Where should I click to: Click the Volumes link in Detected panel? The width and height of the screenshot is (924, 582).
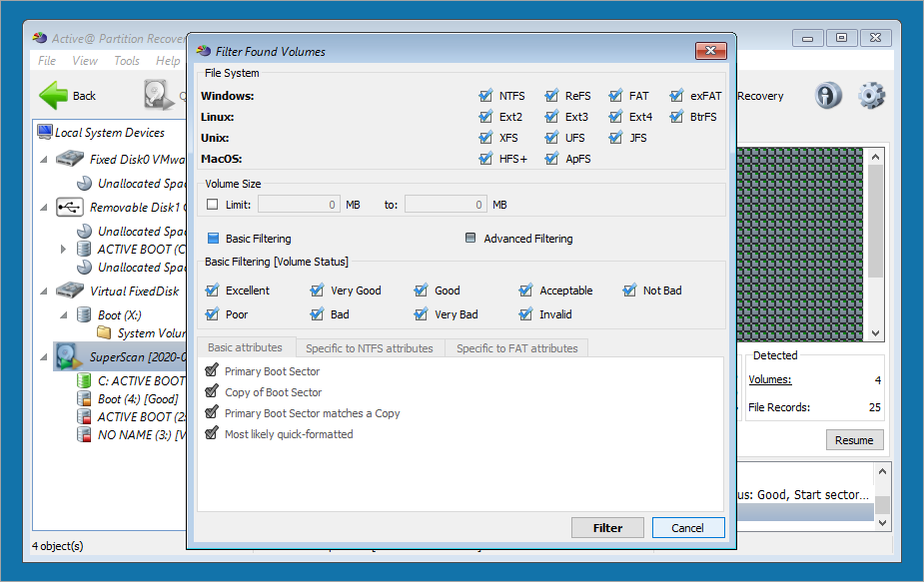(769, 380)
